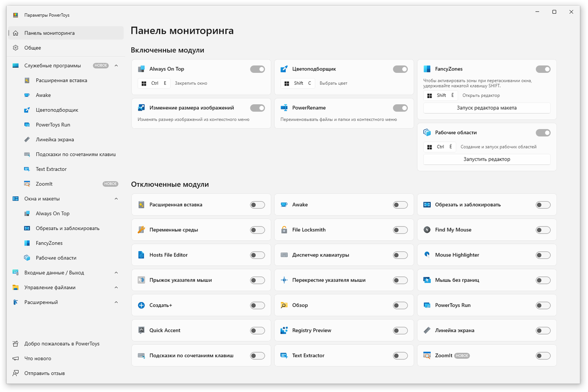
Task: Open the Расширенная вставка disabled module card
Action: coord(201,205)
